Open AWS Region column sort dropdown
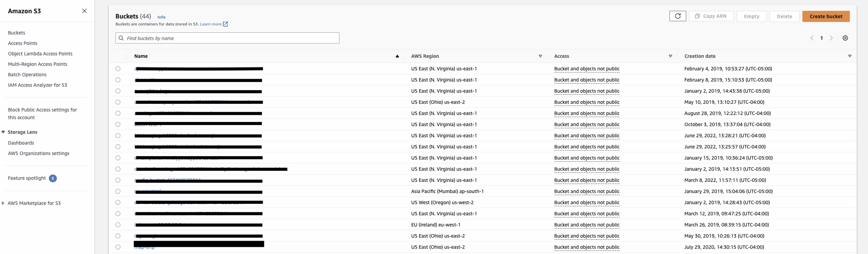Viewport: 868px width, 254px height. pyautogui.click(x=540, y=56)
